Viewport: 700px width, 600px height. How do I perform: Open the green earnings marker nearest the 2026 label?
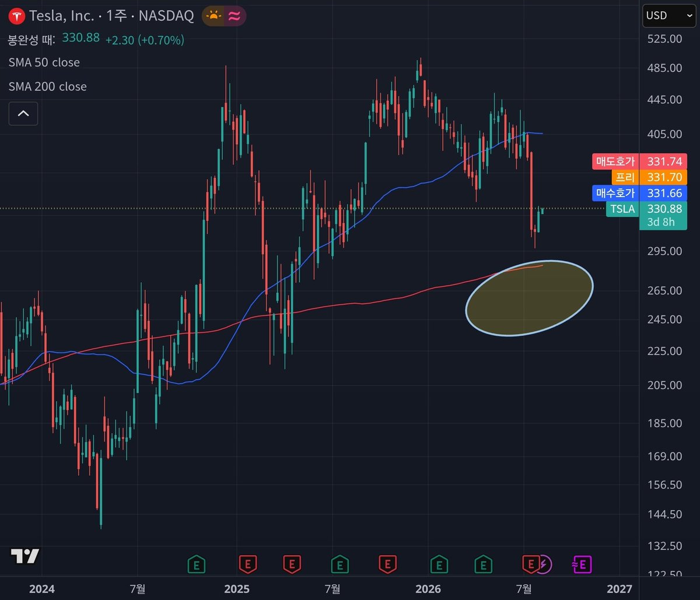[439, 564]
